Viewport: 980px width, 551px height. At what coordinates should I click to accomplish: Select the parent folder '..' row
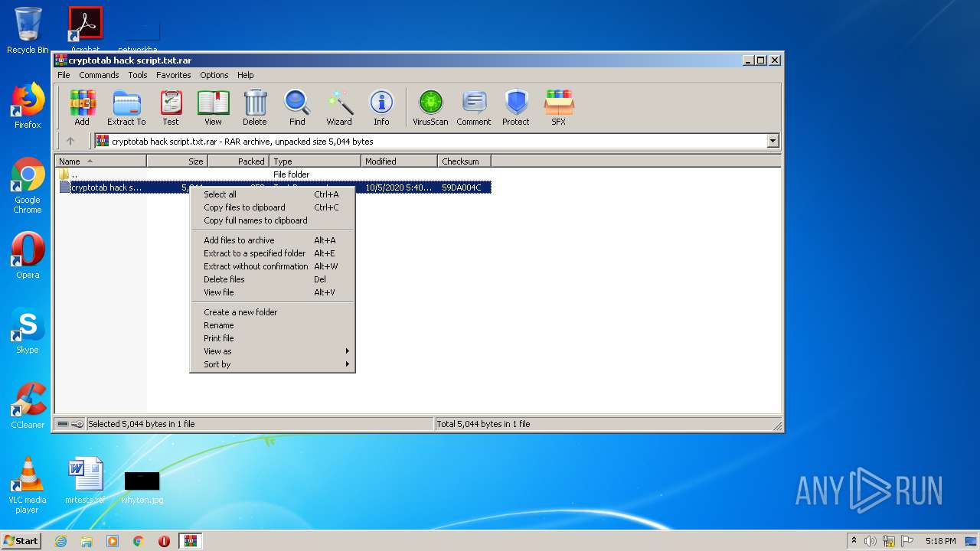coord(273,174)
